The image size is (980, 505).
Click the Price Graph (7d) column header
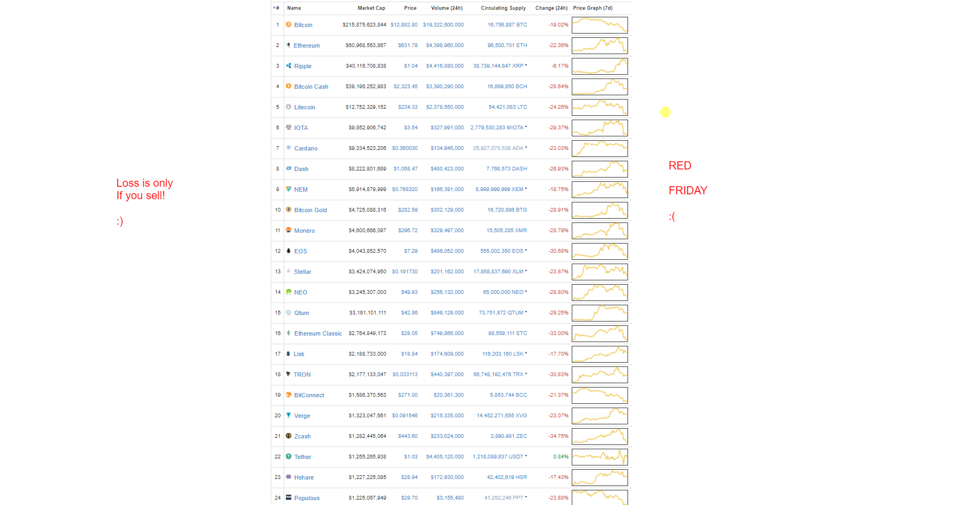(593, 8)
